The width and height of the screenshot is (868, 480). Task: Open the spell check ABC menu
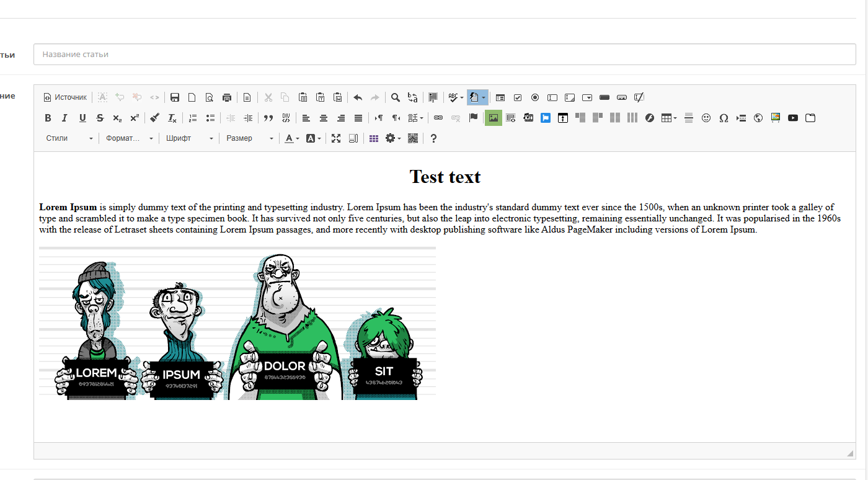[x=456, y=97]
